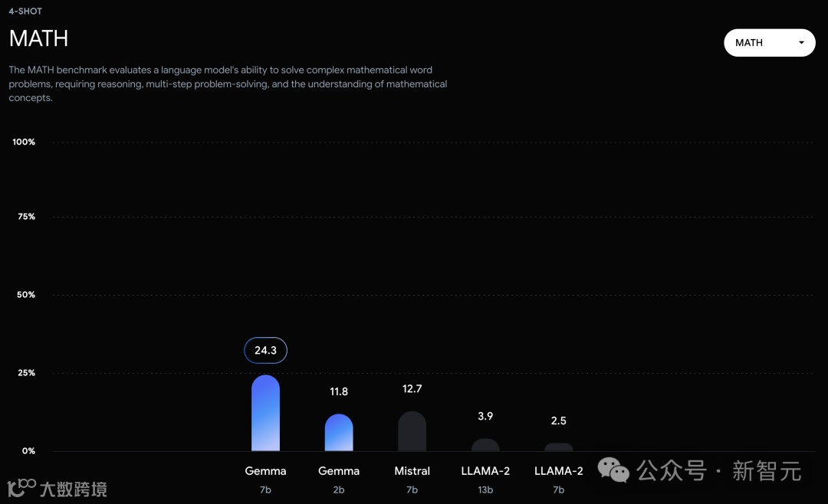Click the 25% axis label
Image resolution: width=828 pixels, height=504 pixels.
point(26,372)
